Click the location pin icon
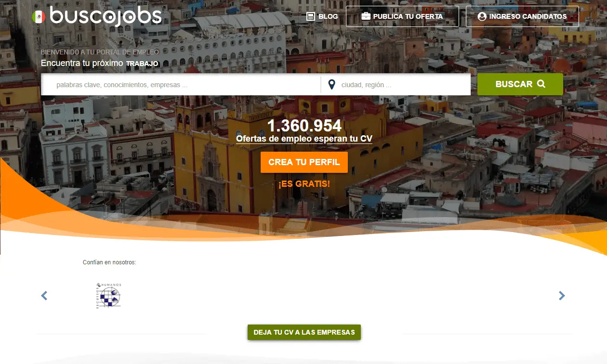This screenshot has width=607, height=364. click(331, 85)
